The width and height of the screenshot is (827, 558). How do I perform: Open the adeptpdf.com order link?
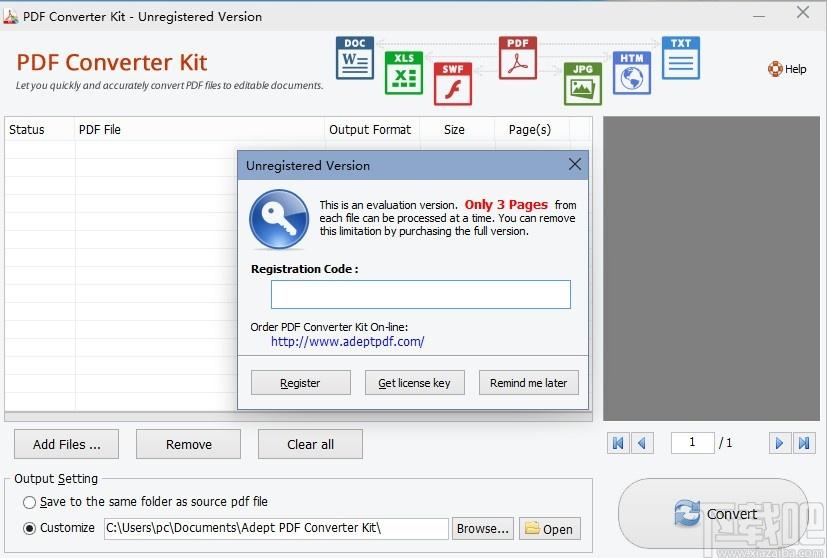(x=347, y=341)
